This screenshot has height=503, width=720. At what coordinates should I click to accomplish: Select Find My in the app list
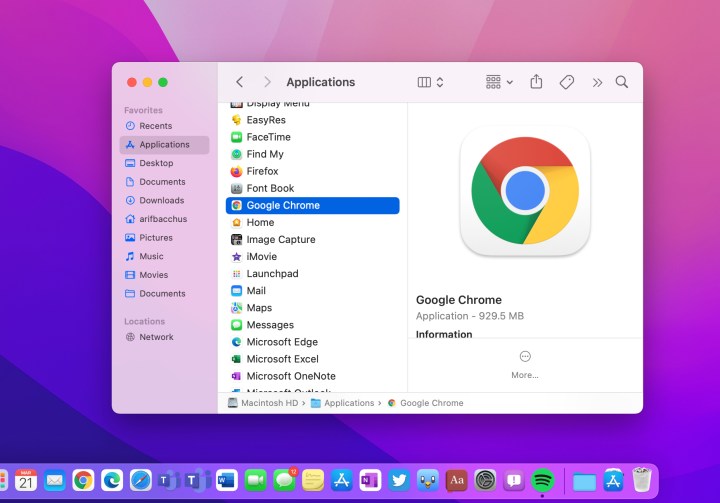click(313, 154)
